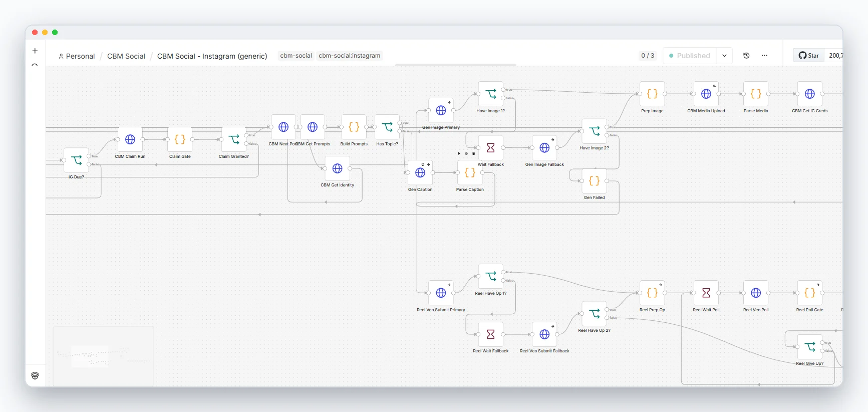Click the Published status button
The width and height of the screenshot is (868, 412).
(690, 56)
